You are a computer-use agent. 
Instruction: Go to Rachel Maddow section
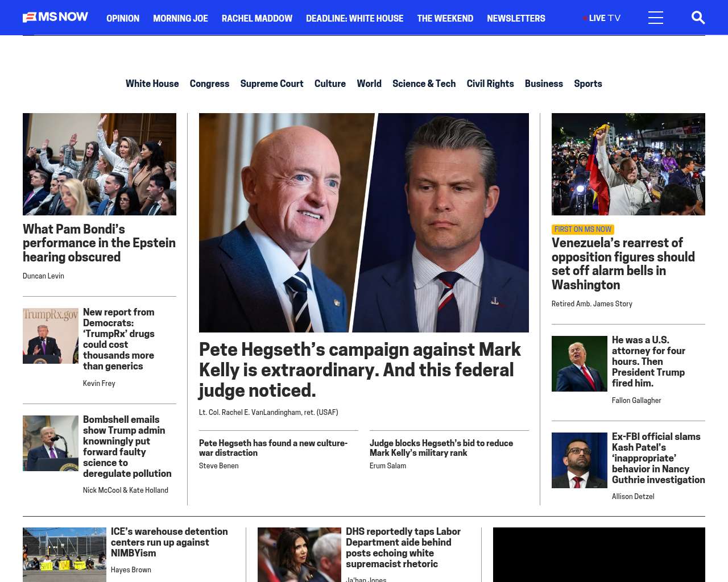click(257, 18)
